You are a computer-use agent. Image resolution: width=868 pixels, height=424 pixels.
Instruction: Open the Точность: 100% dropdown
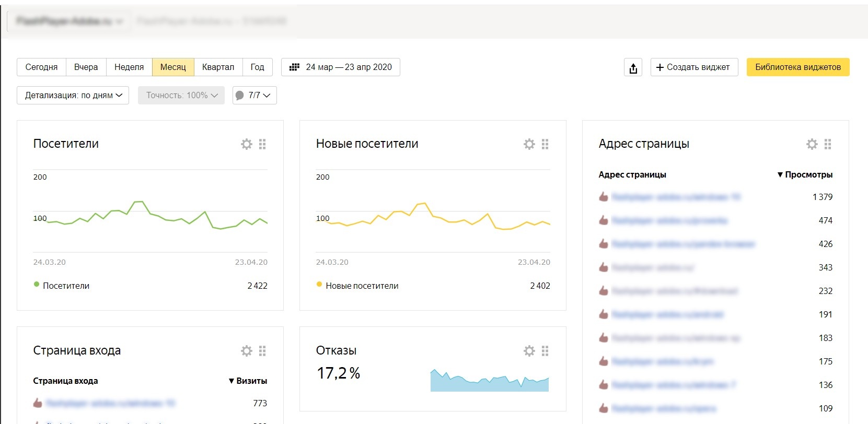181,96
